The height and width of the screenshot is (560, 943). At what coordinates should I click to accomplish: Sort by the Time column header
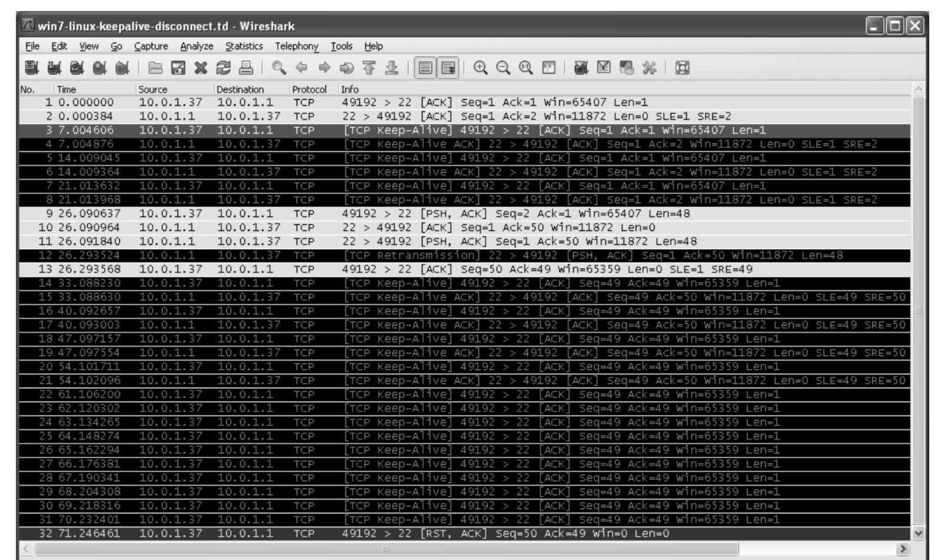click(x=95, y=89)
